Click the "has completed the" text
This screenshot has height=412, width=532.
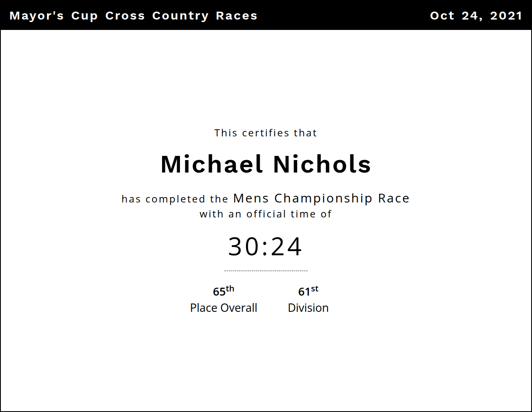click(175, 199)
